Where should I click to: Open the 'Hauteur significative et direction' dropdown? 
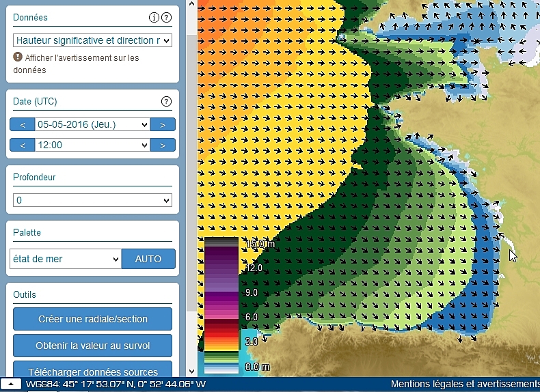coord(93,40)
